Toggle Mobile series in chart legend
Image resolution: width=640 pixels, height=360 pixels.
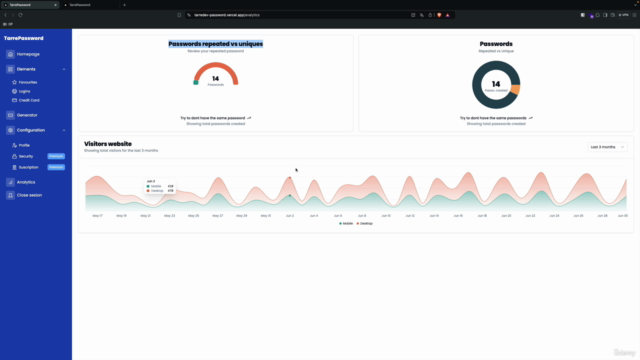(x=346, y=223)
